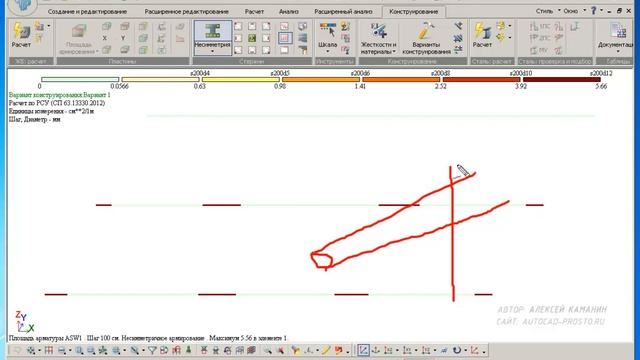Click the top-right rod corner reinforcement icon
This screenshot has height=360, width=640.
click(266, 27)
